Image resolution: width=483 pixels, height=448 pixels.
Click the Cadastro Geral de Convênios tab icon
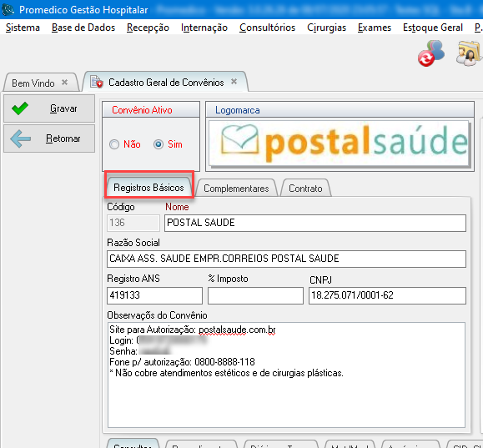point(97,82)
